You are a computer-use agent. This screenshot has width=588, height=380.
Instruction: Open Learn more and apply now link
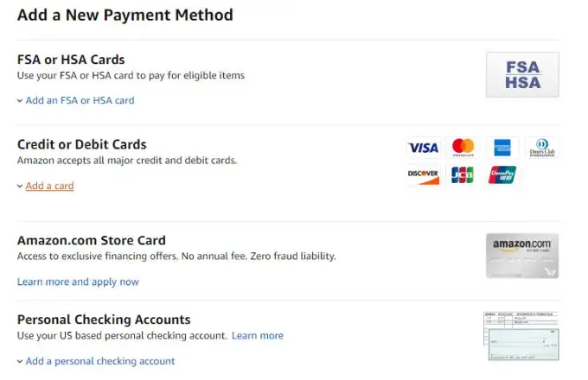click(78, 282)
